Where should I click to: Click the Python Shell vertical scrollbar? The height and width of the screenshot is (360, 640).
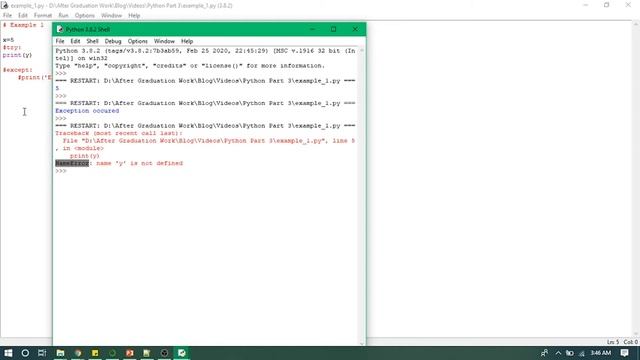click(x=362, y=196)
